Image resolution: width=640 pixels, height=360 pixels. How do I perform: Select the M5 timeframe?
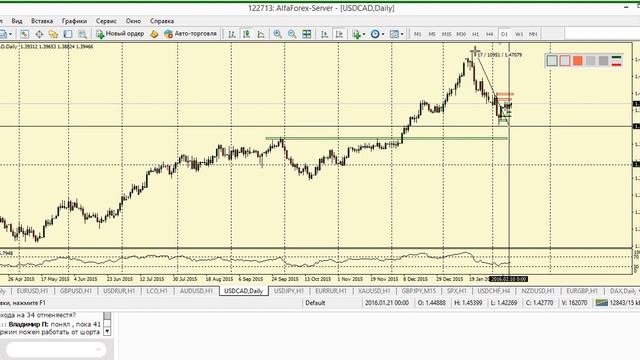[432, 34]
